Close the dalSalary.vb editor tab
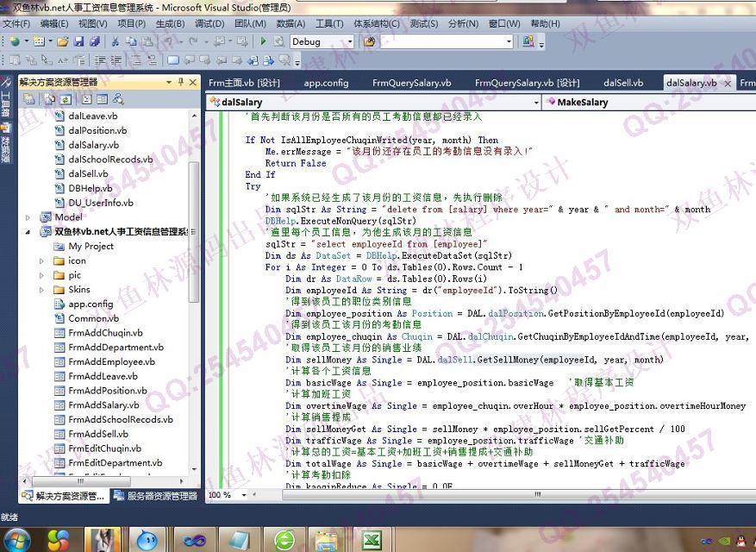This screenshot has height=552, width=756. click(728, 84)
